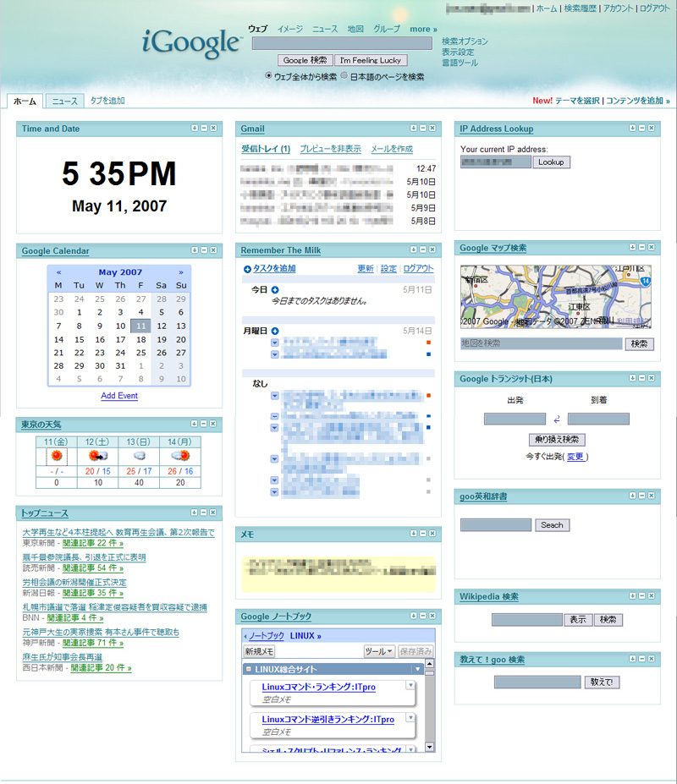Switch to the ニュース page tab
Viewport: 677px width, 784px height.
pos(65,101)
